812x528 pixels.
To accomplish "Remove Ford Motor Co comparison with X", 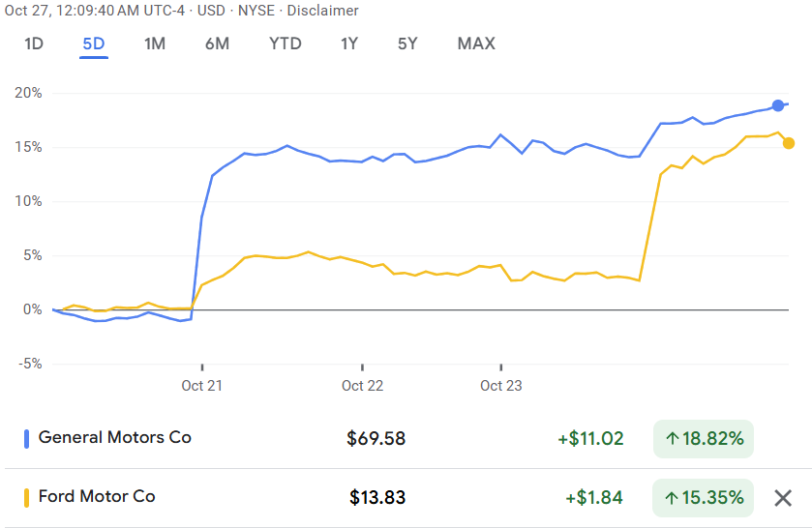I will (x=783, y=498).
